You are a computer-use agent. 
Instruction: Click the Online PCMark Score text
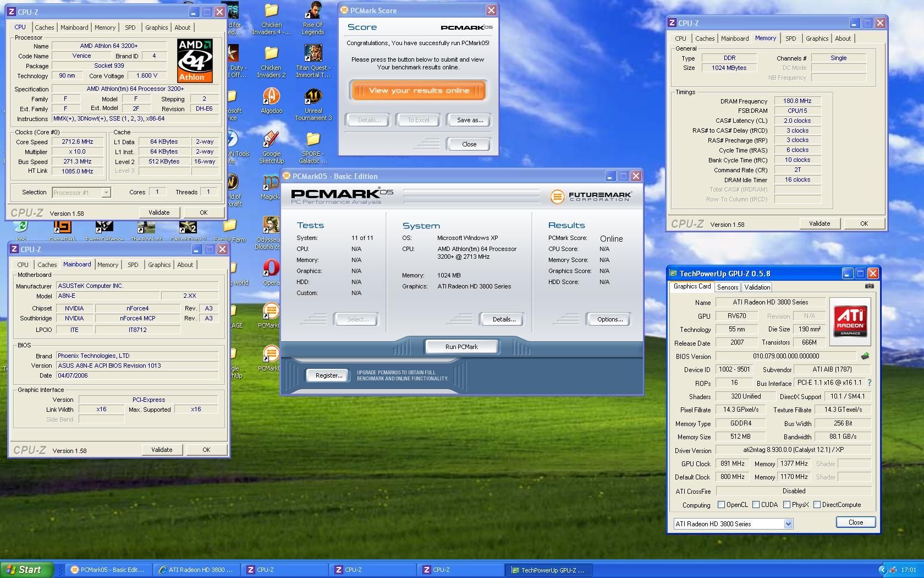(x=612, y=238)
